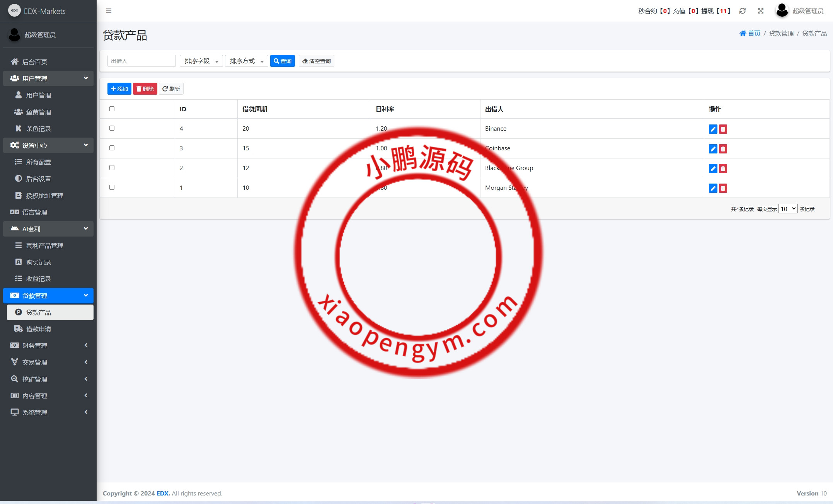
Task: Click the blue 查询 search button
Action: click(282, 61)
